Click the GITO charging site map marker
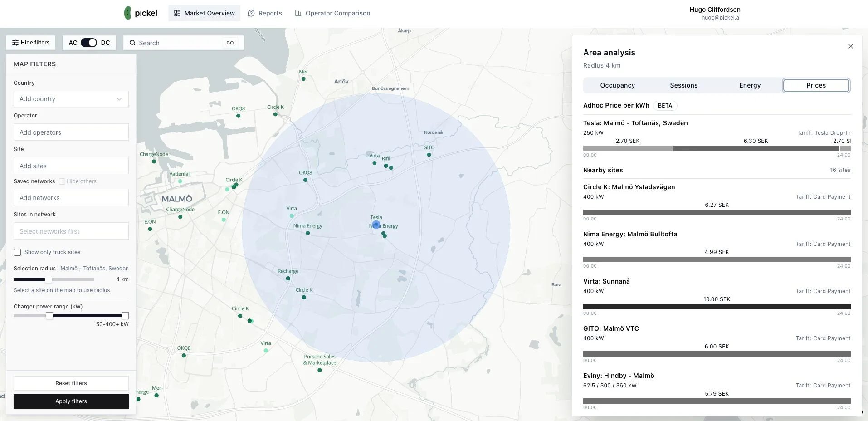The width and height of the screenshot is (868, 421). pos(429,155)
